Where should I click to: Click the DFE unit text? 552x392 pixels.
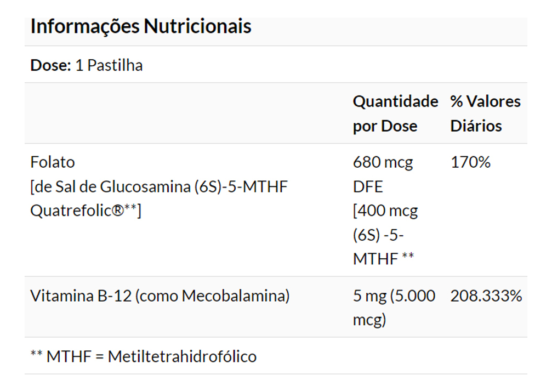tap(367, 186)
